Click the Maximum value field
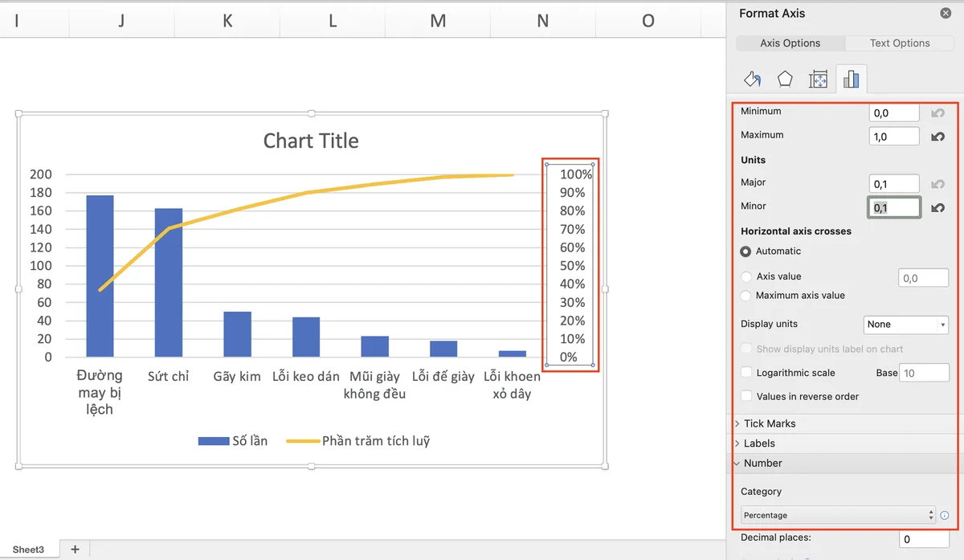964x560 pixels. point(894,137)
